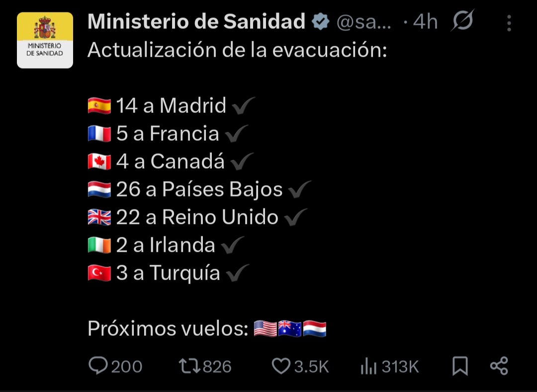Viewport: 537px width, 392px height.
Task: Click the Canada flag emoji
Action: [99, 162]
